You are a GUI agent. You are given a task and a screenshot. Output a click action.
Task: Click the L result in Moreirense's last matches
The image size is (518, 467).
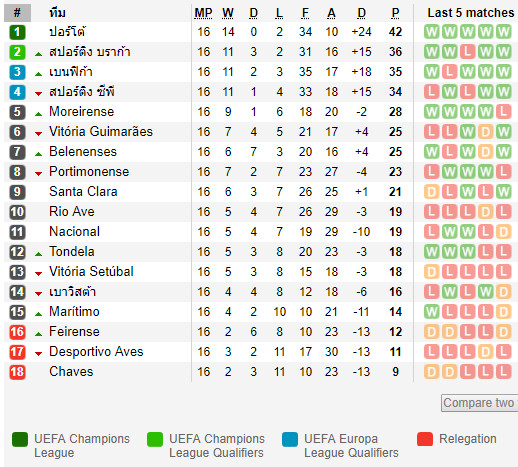tap(503, 112)
